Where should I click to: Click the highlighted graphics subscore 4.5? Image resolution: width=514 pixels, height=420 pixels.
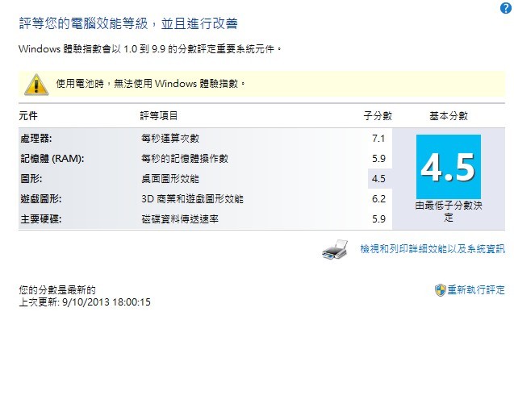pos(378,179)
